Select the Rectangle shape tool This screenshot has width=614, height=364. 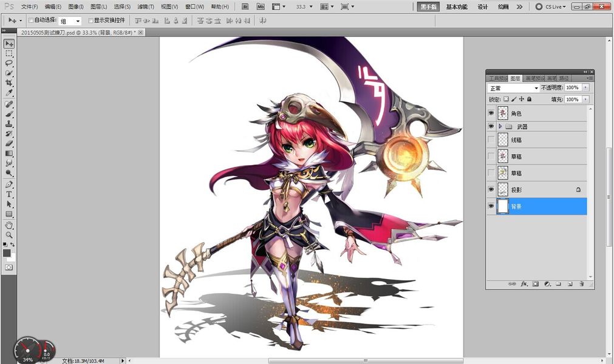coord(9,214)
